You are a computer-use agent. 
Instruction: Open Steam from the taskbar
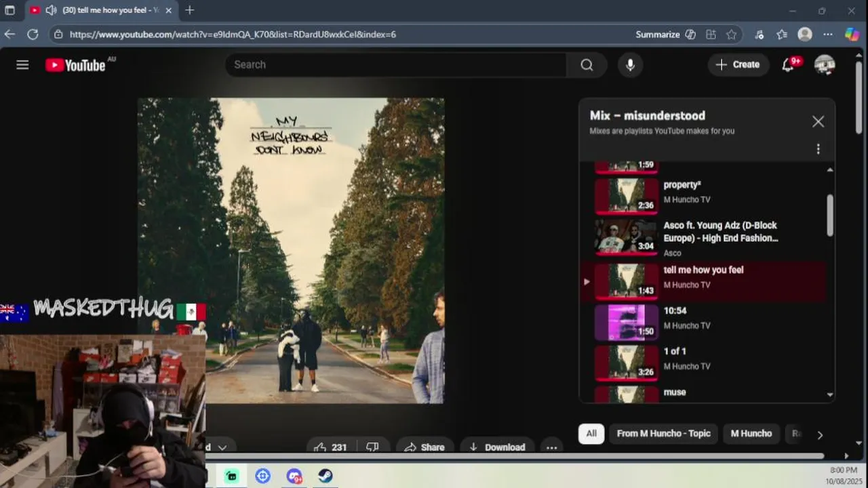(x=325, y=476)
